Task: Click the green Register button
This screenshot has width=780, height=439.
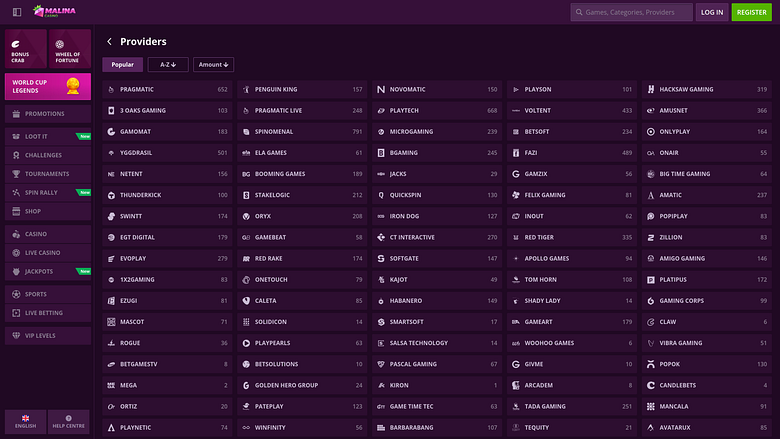Action: [x=752, y=12]
